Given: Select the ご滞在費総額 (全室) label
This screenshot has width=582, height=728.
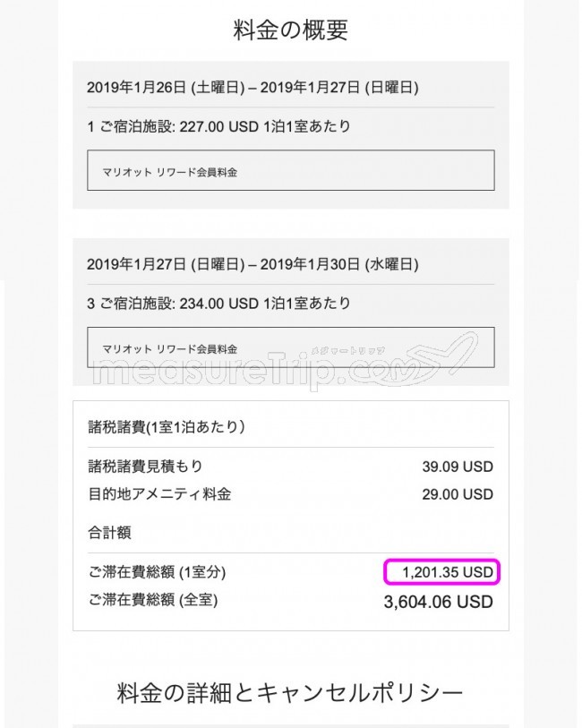Looking at the screenshot, I should point(153,600).
